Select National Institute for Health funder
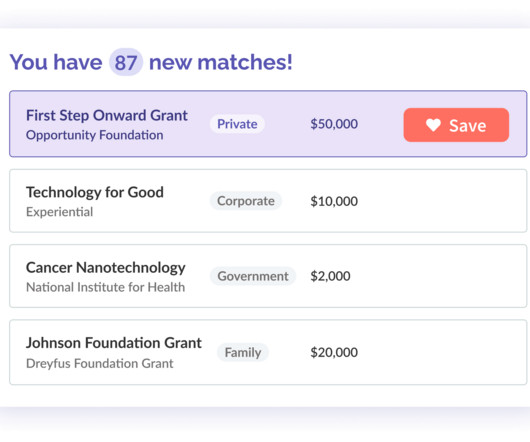Image resolution: width=530 pixels, height=442 pixels. tap(105, 287)
